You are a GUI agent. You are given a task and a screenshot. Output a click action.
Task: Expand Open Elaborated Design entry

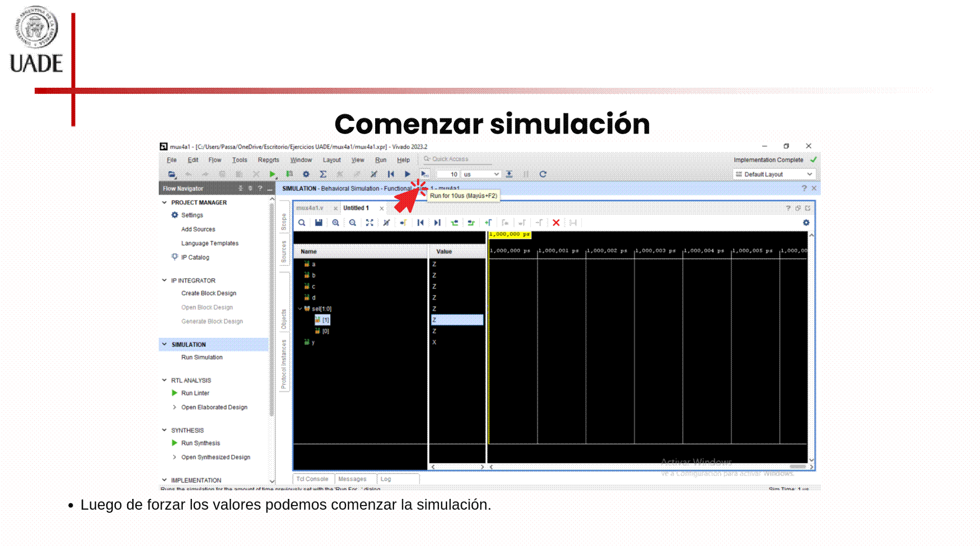[175, 407]
